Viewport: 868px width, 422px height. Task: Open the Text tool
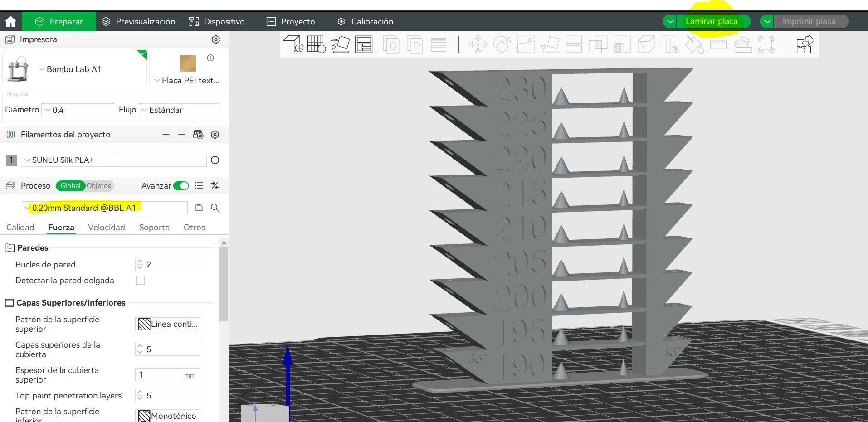point(670,44)
